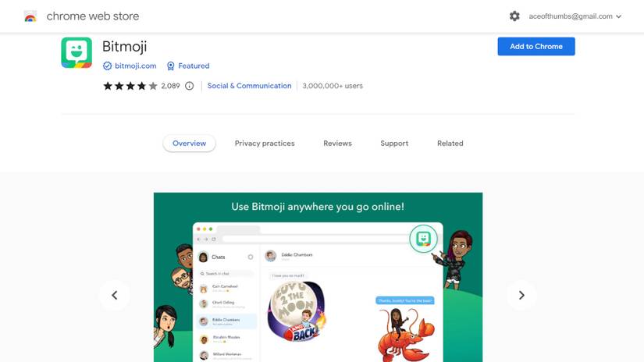644x362 pixels.
Task: Click the rating info circle icon
Action: (189, 86)
